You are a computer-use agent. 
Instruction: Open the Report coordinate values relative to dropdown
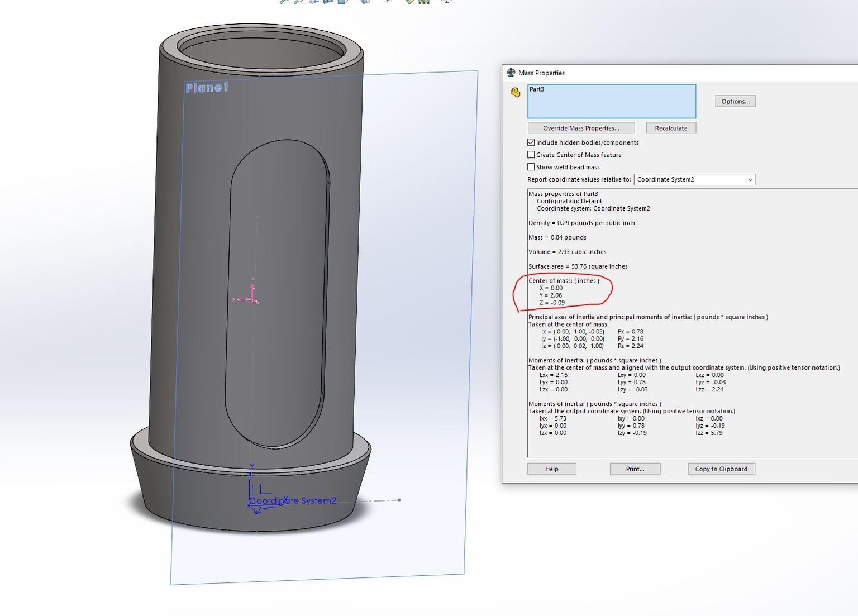[694, 179]
